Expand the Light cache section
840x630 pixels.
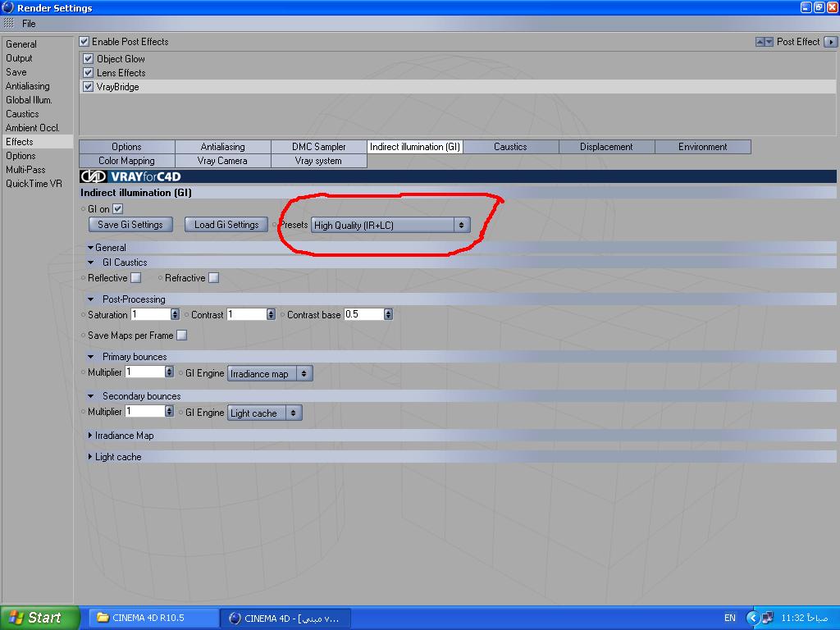(x=90, y=457)
